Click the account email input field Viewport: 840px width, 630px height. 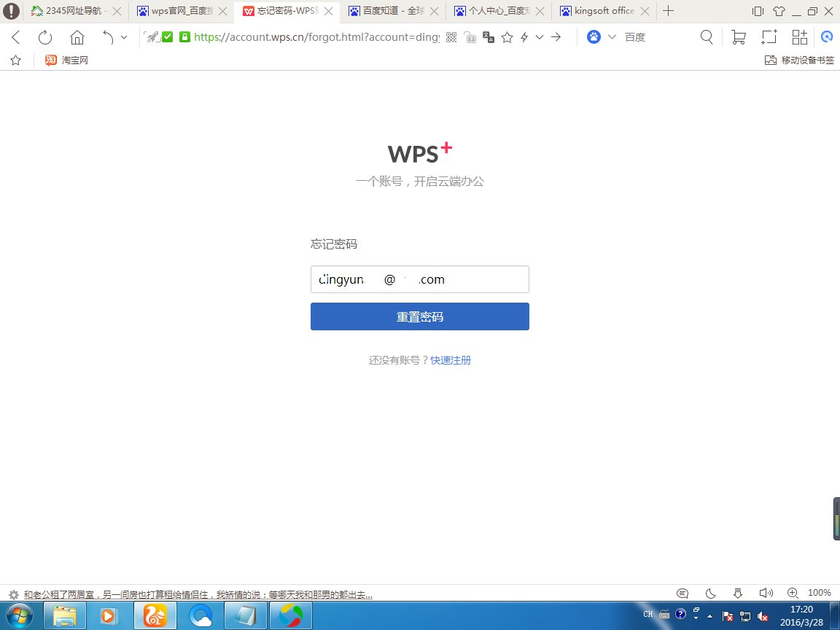click(419, 279)
